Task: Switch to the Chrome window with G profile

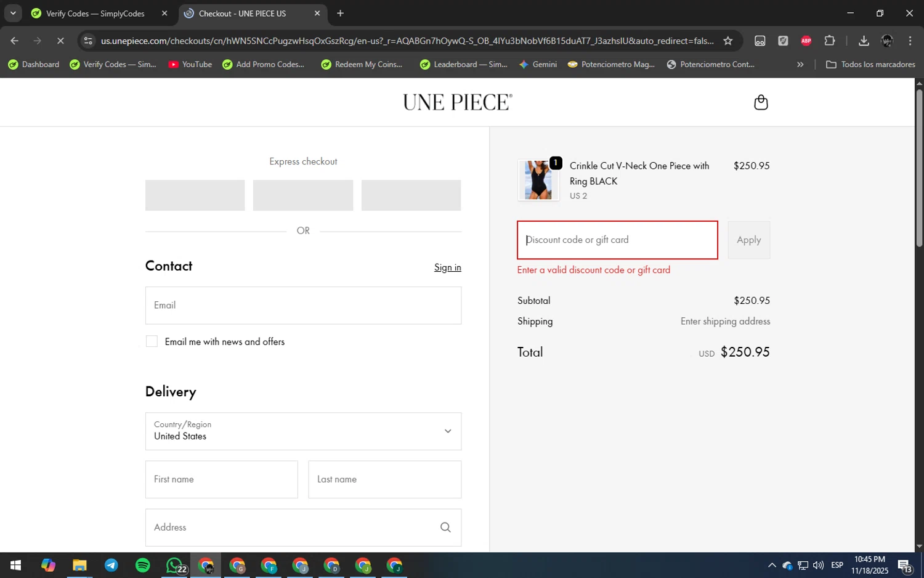Action: pyautogui.click(x=237, y=565)
